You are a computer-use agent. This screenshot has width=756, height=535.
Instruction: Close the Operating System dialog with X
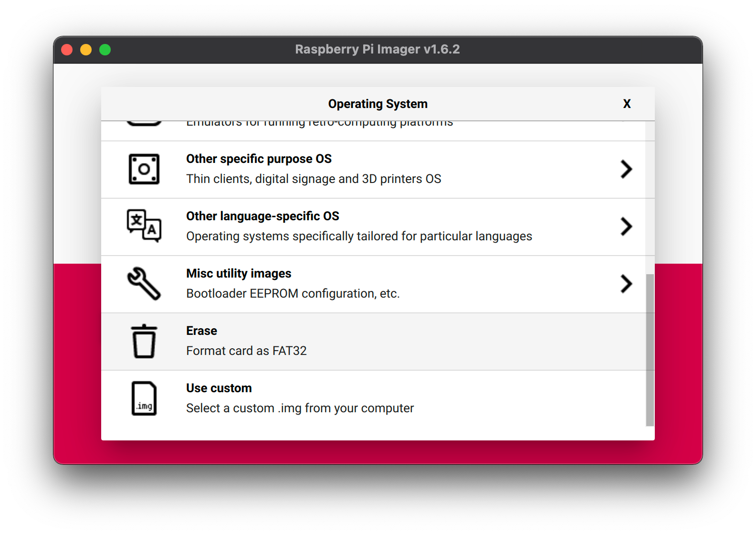[x=627, y=104]
